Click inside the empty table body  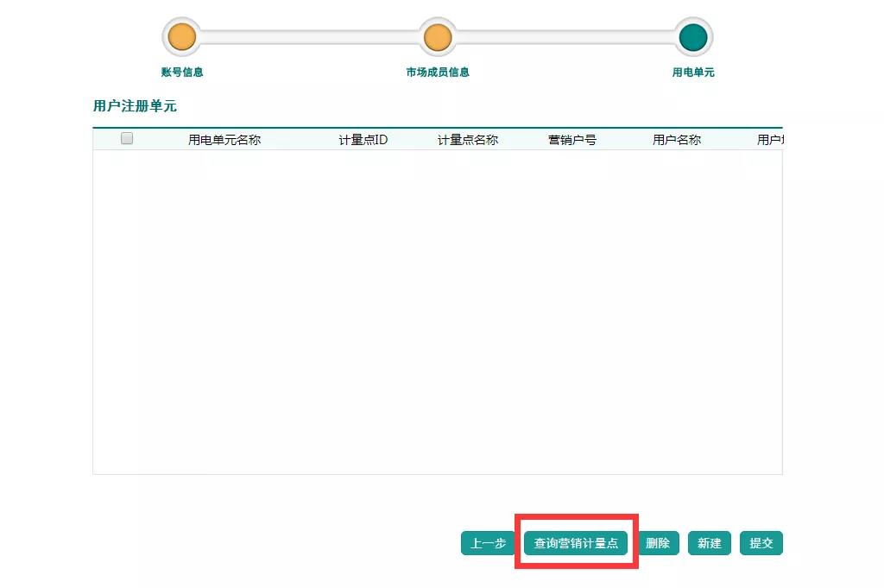(x=437, y=311)
